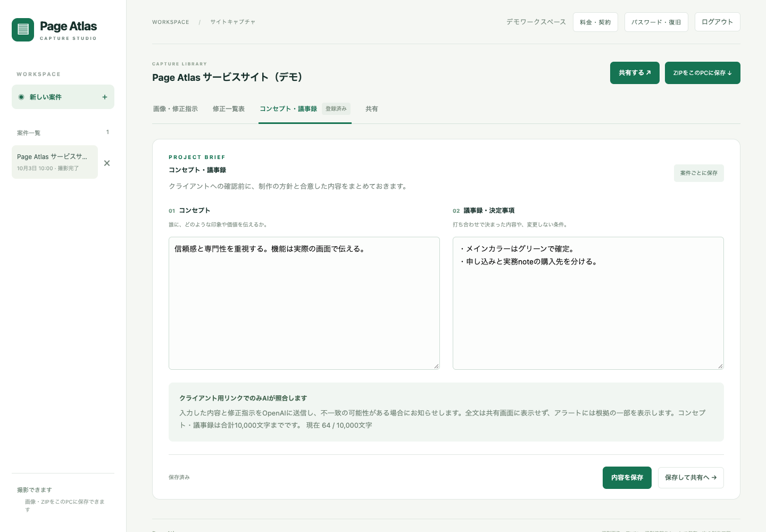Click the radio dot icon in 新しい案件
The width and height of the screenshot is (766, 532).
click(x=21, y=97)
